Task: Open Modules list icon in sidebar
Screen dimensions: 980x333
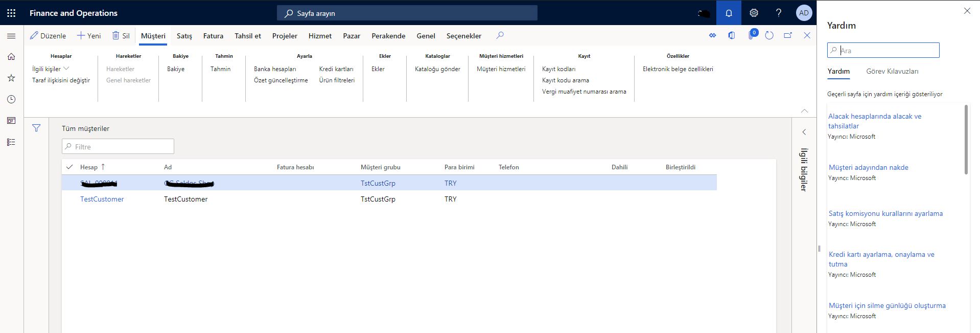Action: tap(11, 142)
